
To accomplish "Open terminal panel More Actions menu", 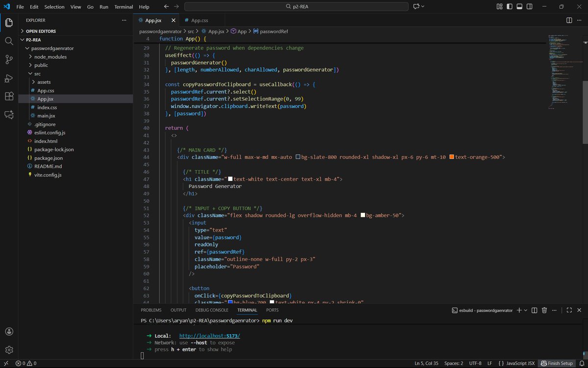I will click(555, 310).
